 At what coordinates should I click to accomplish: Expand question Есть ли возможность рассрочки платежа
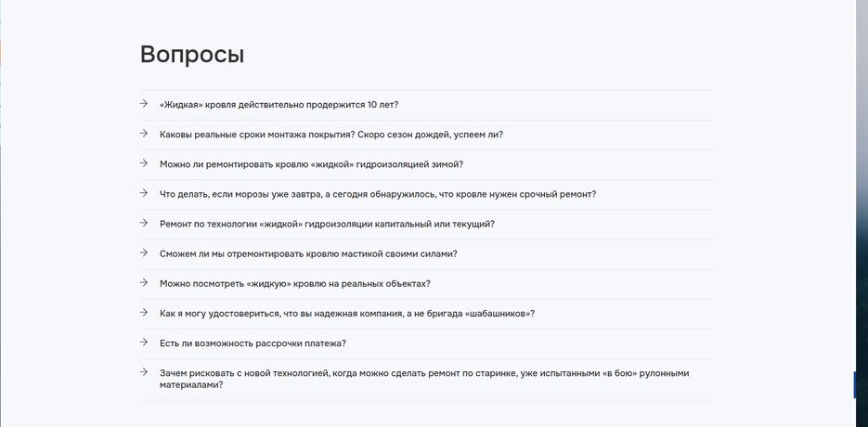(253, 344)
